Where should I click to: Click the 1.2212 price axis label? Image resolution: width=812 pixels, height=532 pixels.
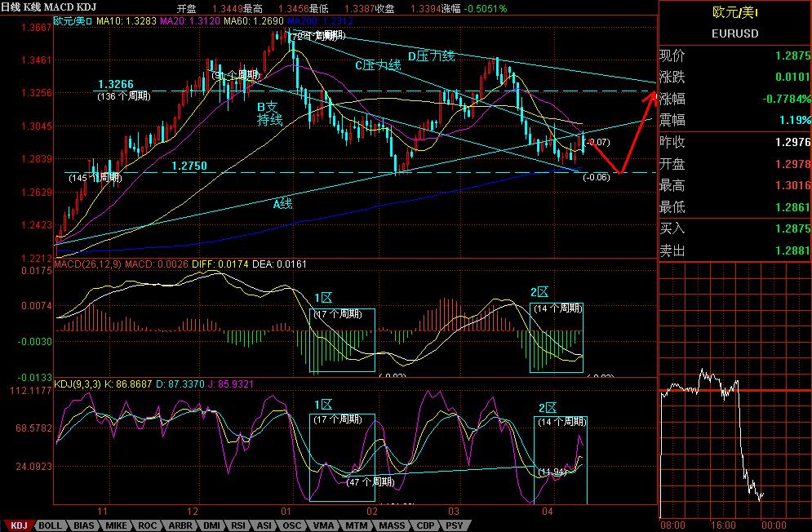pyautogui.click(x=36, y=258)
